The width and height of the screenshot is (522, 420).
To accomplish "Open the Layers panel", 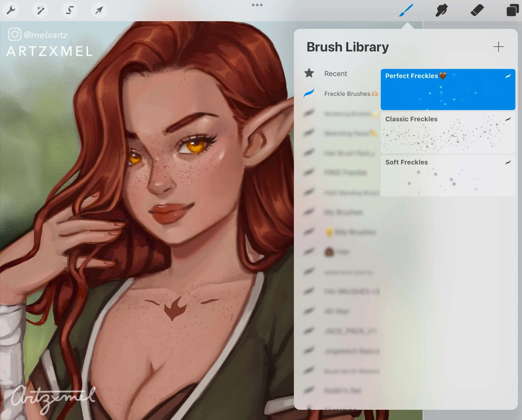I will [512, 10].
